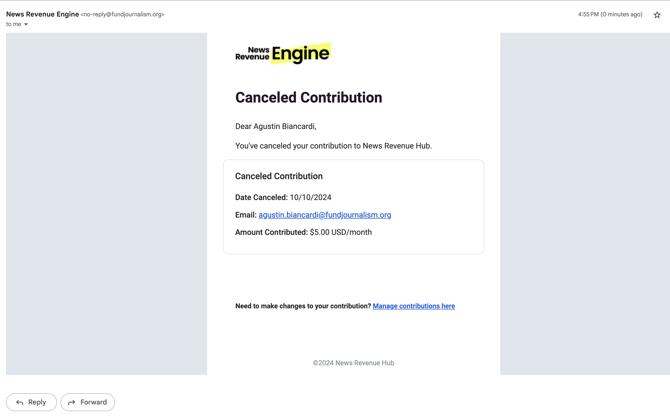Viewport: 670px width, 418px height.
Task: Click the 'Amount Contributed: $5.00 USD/month' line
Action: pyautogui.click(x=303, y=233)
